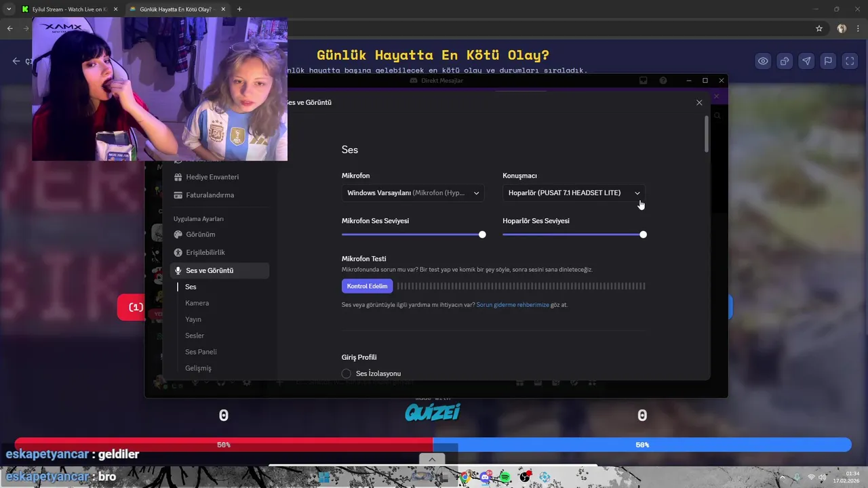Click the settings dialog vertical scrollbar
This screenshot has height=488, width=868.
pos(707,134)
